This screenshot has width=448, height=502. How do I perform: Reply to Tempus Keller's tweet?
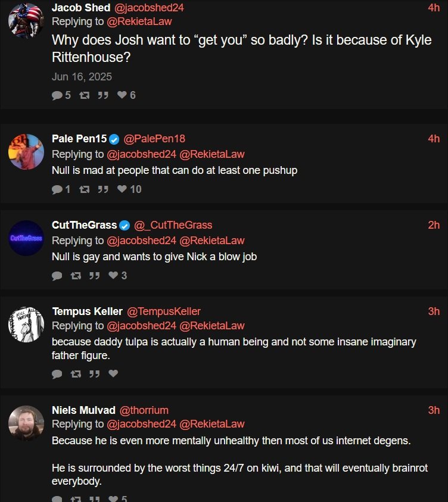[57, 374]
